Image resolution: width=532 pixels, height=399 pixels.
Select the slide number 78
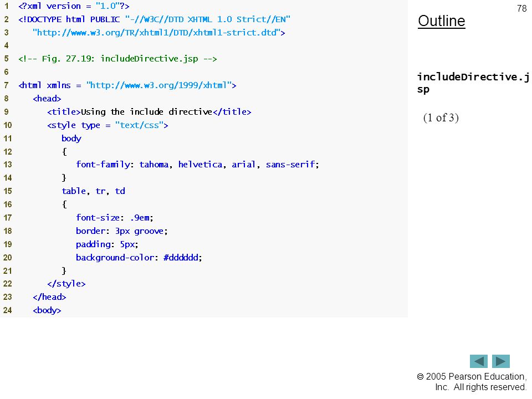coord(521,8)
